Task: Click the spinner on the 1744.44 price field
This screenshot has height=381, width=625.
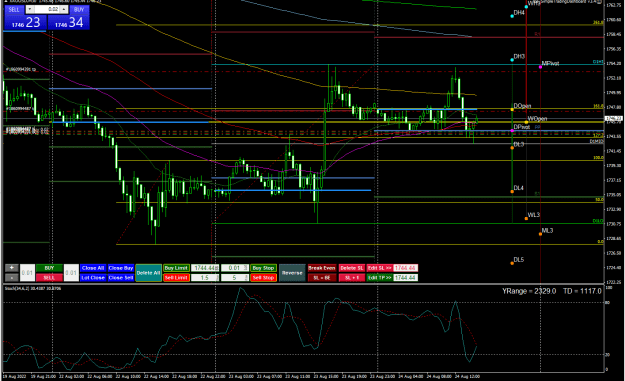Action: tap(217, 268)
